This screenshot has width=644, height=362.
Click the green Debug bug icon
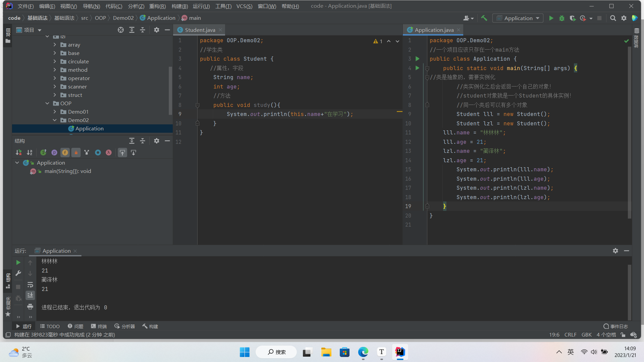(x=562, y=18)
